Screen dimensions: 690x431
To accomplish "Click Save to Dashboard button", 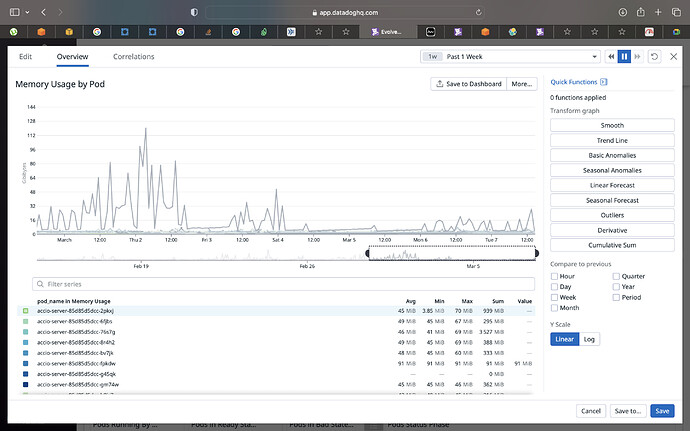I will pyautogui.click(x=469, y=84).
